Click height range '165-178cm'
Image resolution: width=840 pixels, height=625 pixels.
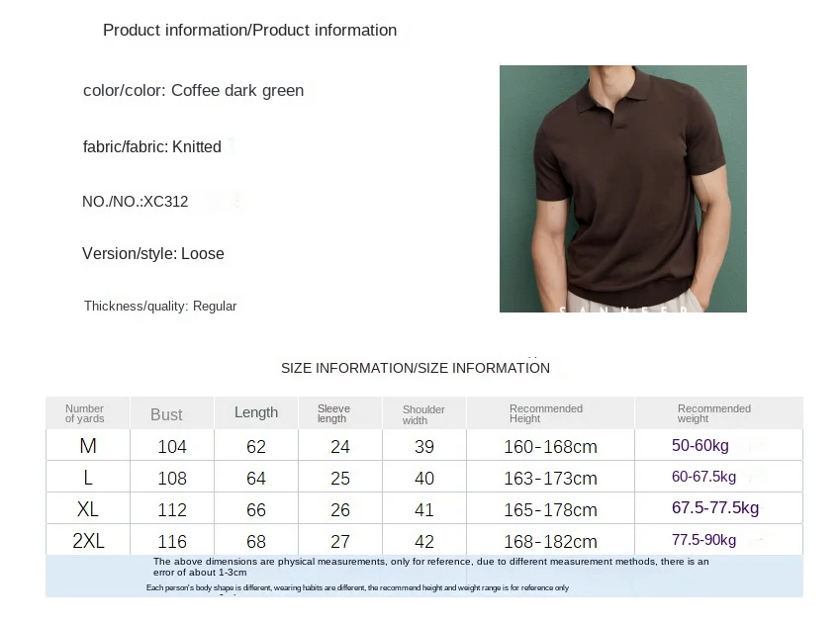(x=550, y=510)
